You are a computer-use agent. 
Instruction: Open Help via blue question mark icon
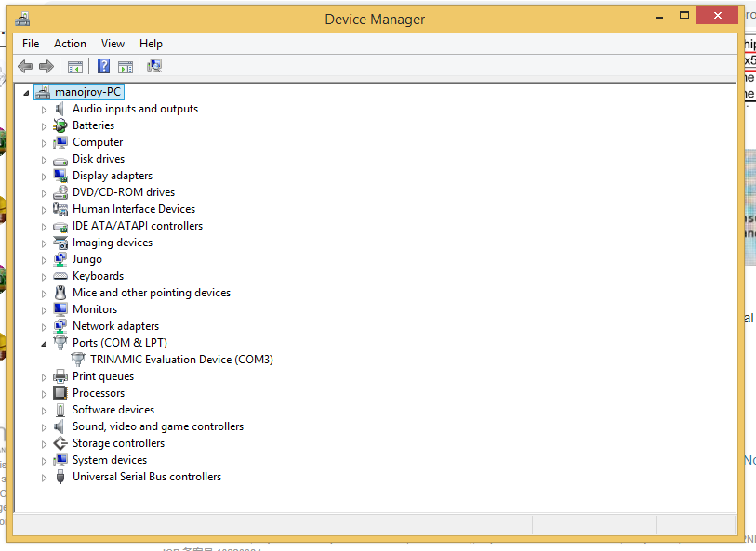pyautogui.click(x=103, y=66)
